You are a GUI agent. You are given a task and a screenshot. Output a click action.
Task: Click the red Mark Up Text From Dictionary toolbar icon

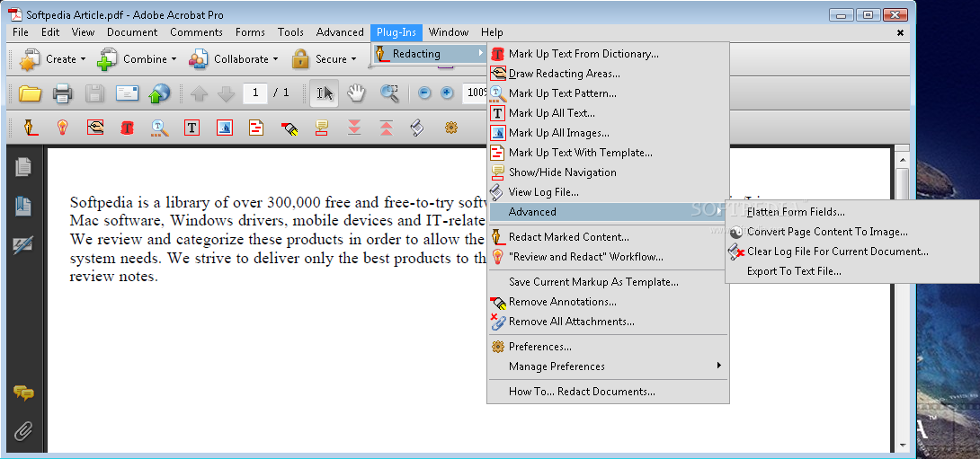128,128
